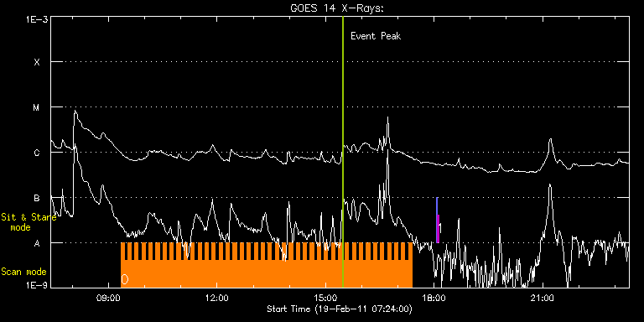Image resolution: width=644 pixels, height=322 pixels.
Task: Select the '0' label in orange block
Action: [x=125, y=279]
